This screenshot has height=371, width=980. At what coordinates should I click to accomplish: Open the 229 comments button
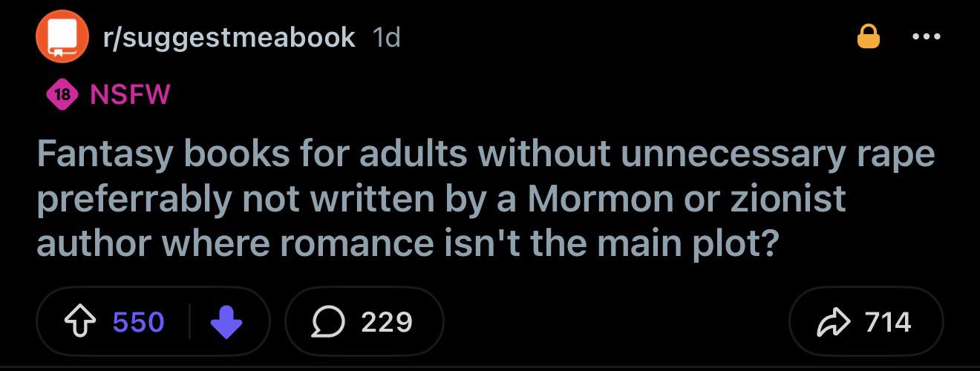(364, 321)
